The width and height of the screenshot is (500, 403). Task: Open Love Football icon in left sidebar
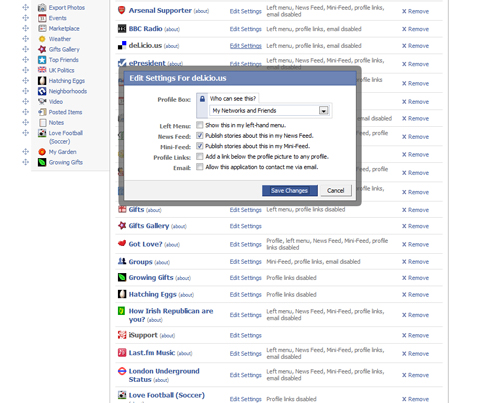pos(42,133)
